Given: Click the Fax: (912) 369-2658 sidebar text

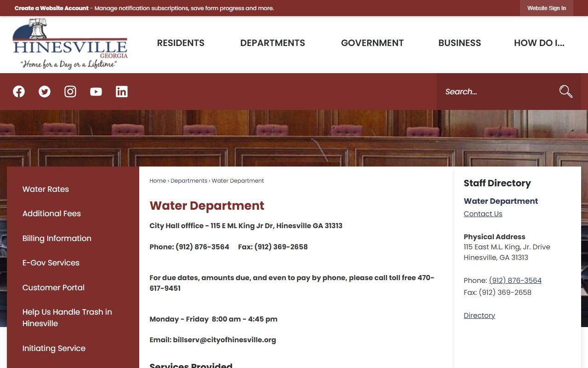Looking at the screenshot, I should (498, 293).
